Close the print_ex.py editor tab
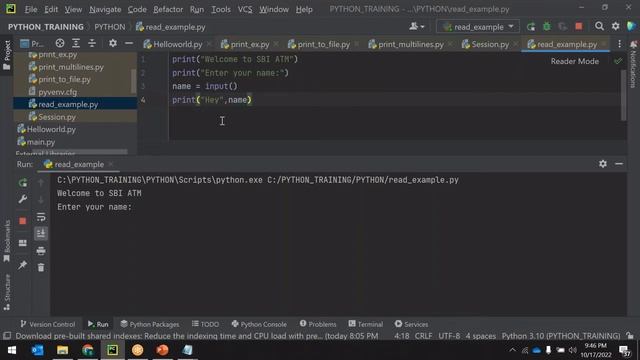This screenshot has width=640, height=360. click(276, 44)
